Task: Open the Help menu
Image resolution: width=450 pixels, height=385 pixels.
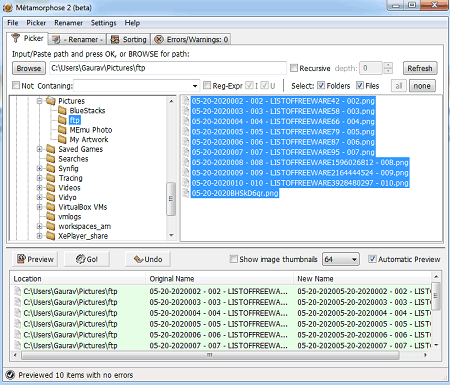Action: [132, 23]
